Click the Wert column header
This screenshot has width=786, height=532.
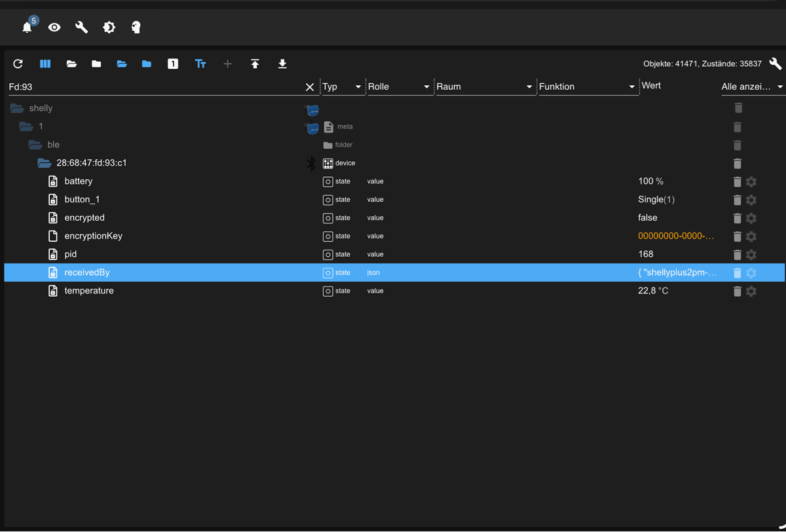click(x=651, y=86)
